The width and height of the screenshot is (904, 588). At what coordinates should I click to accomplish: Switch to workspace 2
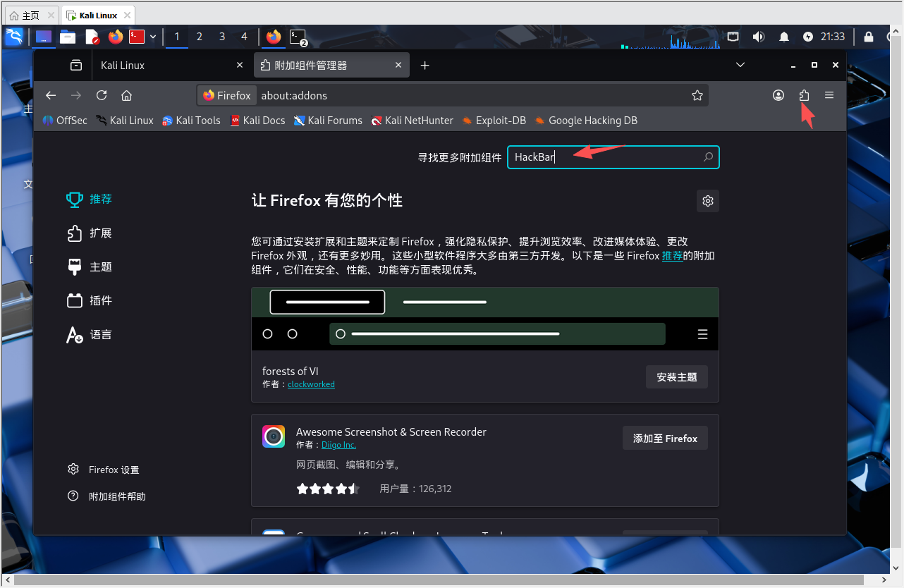pos(200,37)
